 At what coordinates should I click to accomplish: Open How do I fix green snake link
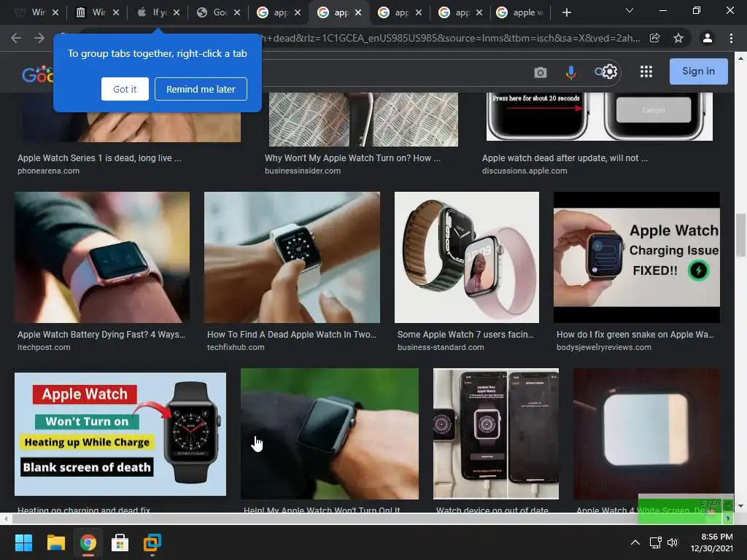635,335
